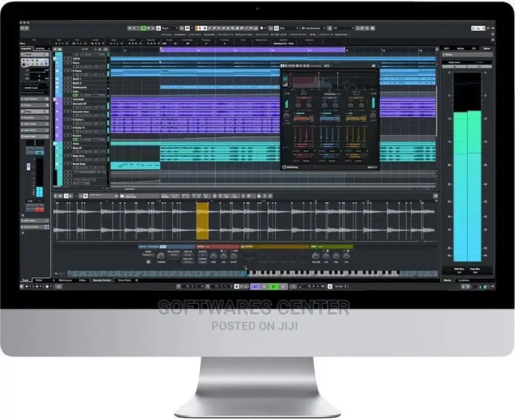Toggle the red record enable in the Inspector fader
This screenshot has width=515, height=420.
tap(39, 210)
